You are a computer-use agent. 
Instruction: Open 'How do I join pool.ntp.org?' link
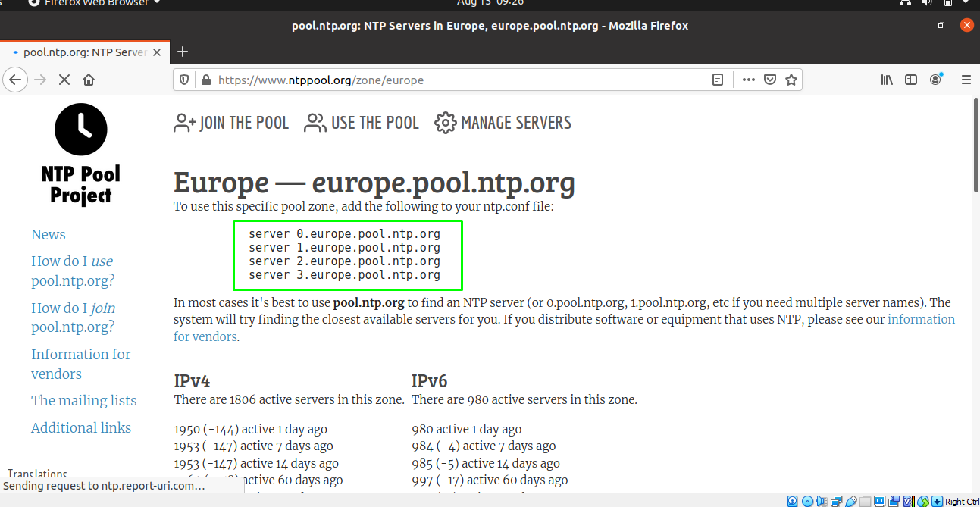73,318
